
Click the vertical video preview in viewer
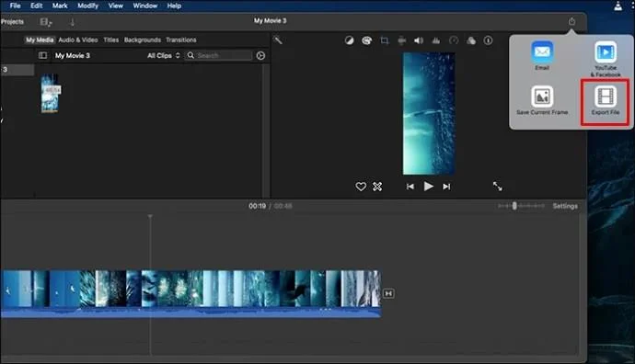click(x=429, y=114)
